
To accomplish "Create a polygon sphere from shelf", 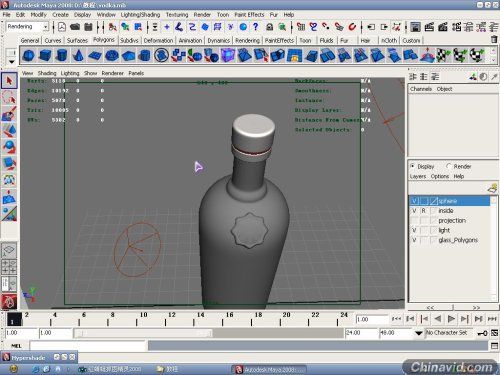I will [28, 55].
